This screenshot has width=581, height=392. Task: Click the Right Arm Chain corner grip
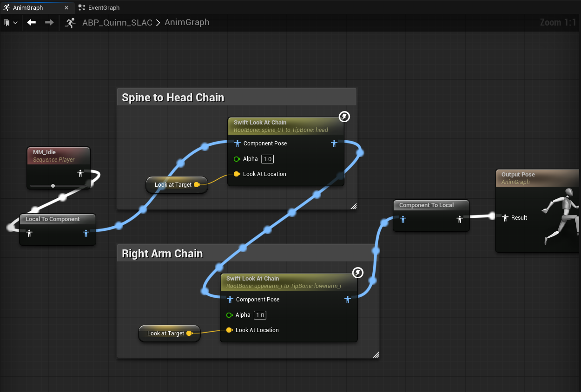tap(376, 354)
